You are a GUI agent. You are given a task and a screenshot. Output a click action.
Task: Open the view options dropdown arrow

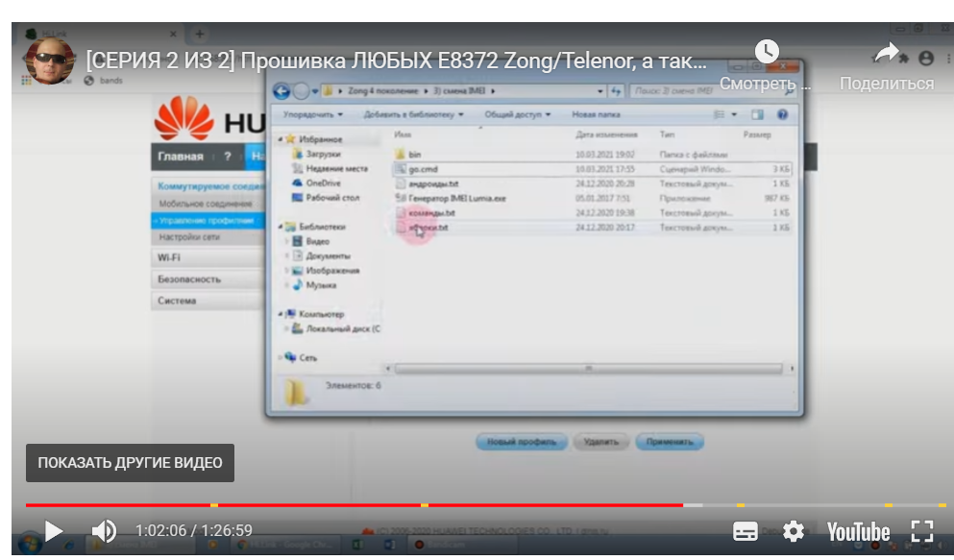click(x=734, y=114)
